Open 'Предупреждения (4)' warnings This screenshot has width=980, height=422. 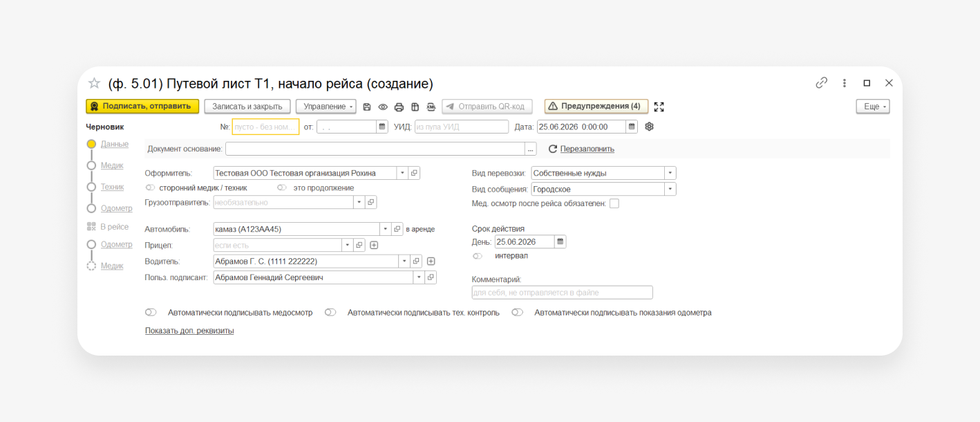coord(596,107)
